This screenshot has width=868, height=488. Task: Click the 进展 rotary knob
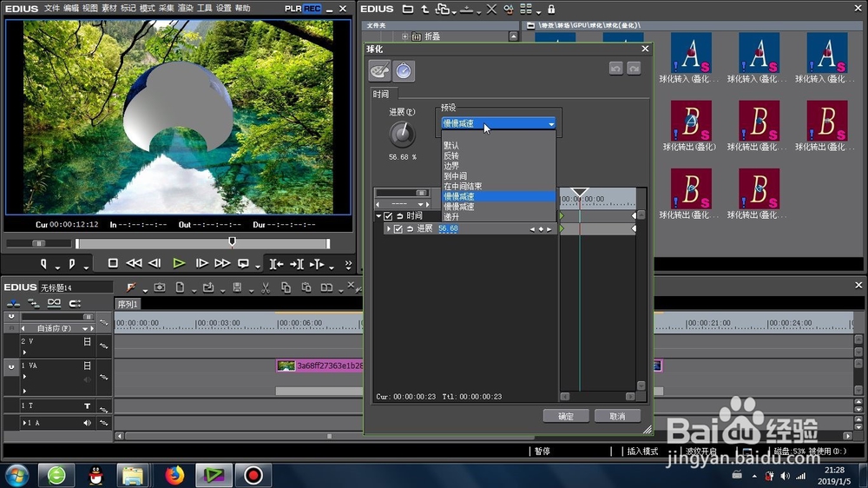point(402,134)
